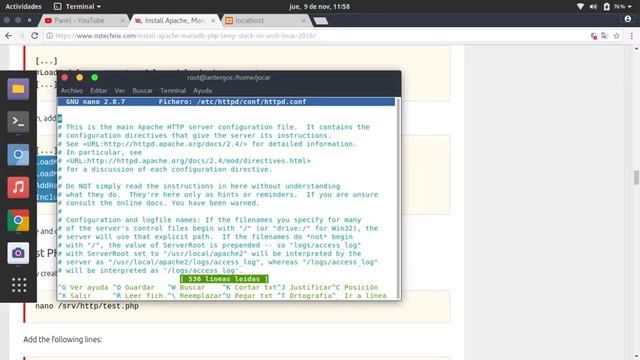The height and width of the screenshot is (360, 640).
Task: Open the Files app in the dock
Action: (x=18, y=89)
